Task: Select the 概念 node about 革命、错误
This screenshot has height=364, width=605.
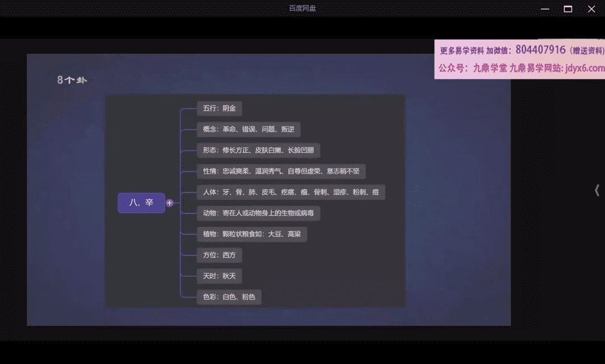Action: tap(248, 129)
